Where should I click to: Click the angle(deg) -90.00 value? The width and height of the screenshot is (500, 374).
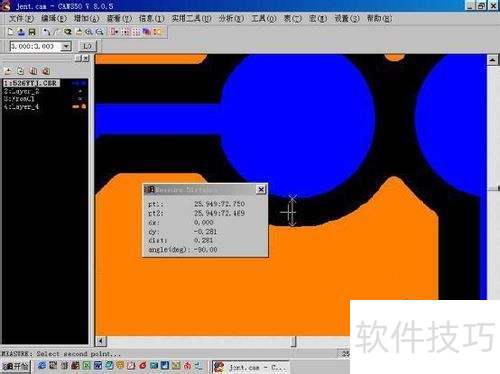coord(205,249)
